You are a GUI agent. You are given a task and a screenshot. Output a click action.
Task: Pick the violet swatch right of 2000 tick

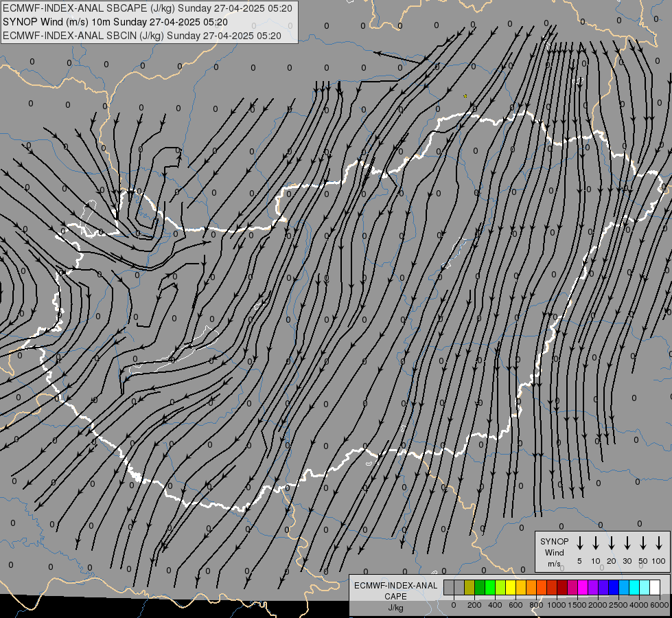(603, 587)
